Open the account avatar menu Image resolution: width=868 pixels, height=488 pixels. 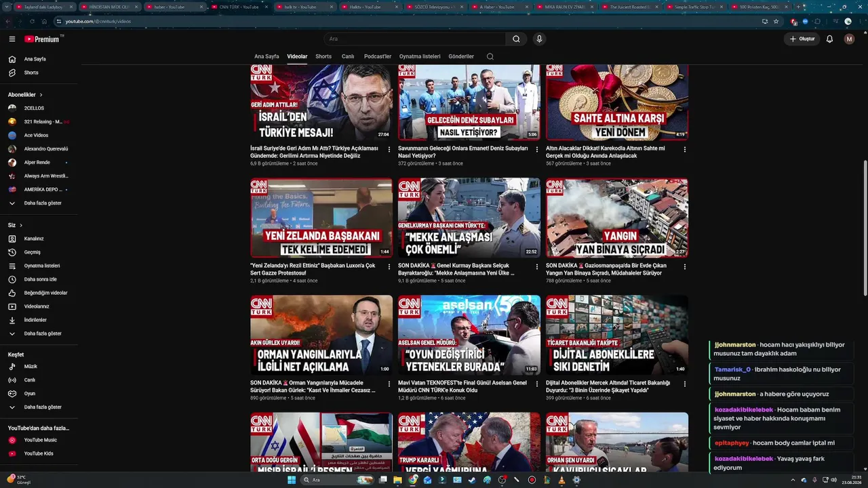coord(849,39)
